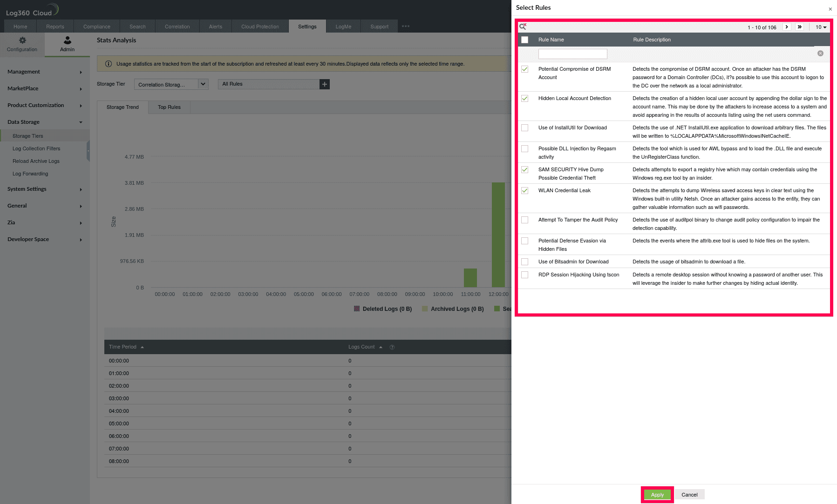Cancel the rule selection

(689, 495)
